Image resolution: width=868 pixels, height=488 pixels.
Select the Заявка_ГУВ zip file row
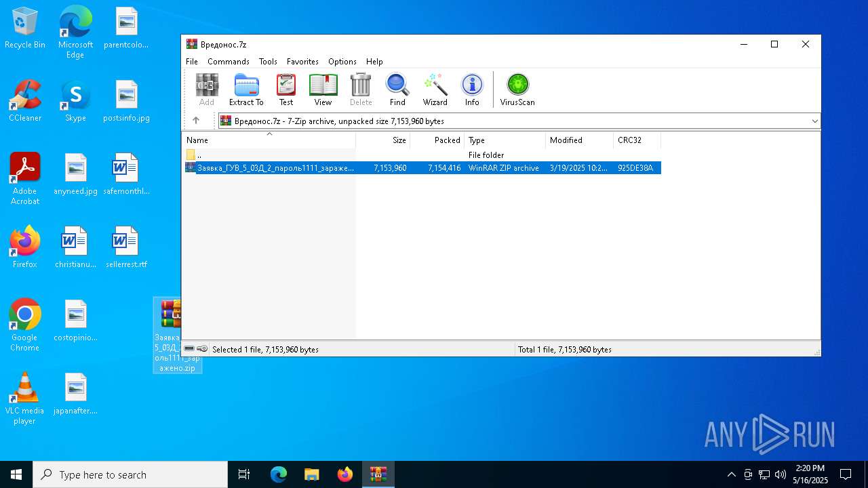422,168
